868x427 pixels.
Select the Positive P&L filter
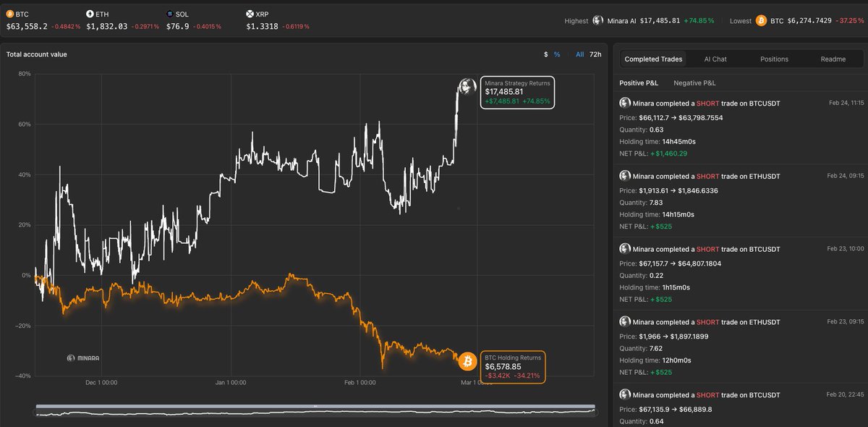[639, 83]
